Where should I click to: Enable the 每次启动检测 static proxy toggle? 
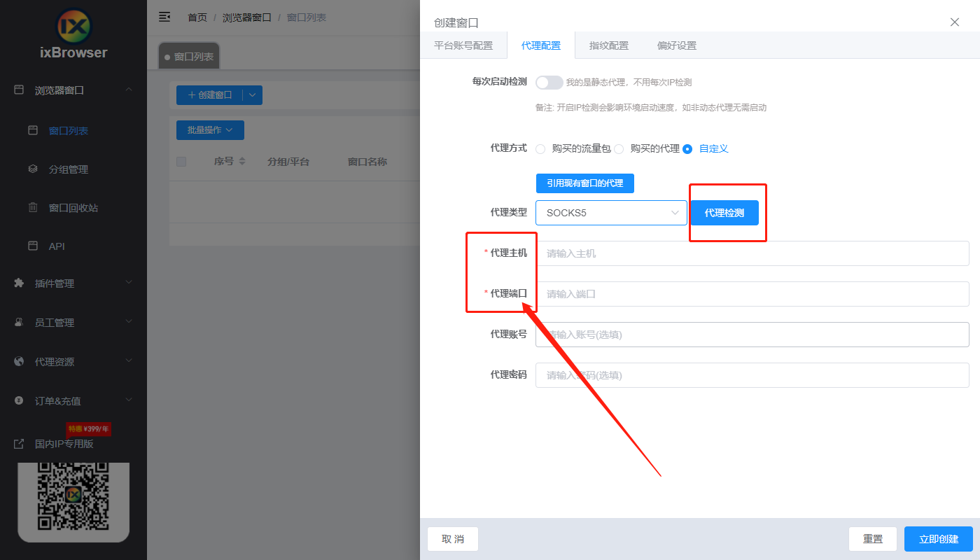pyautogui.click(x=549, y=82)
